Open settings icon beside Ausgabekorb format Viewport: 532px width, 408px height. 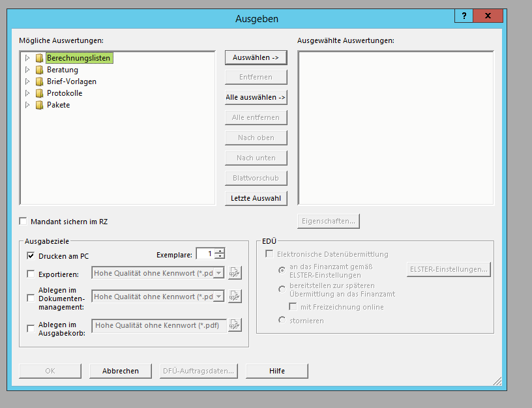coord(235,325)
